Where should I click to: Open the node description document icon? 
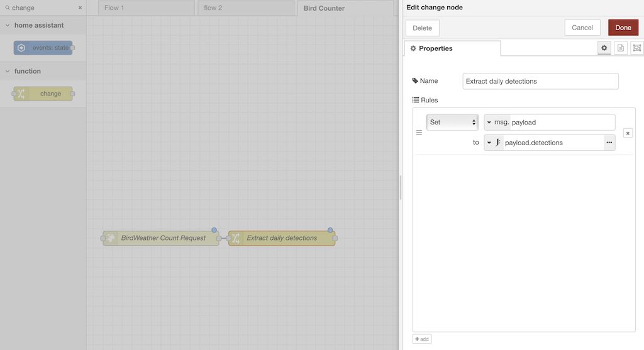coord(621,48)
